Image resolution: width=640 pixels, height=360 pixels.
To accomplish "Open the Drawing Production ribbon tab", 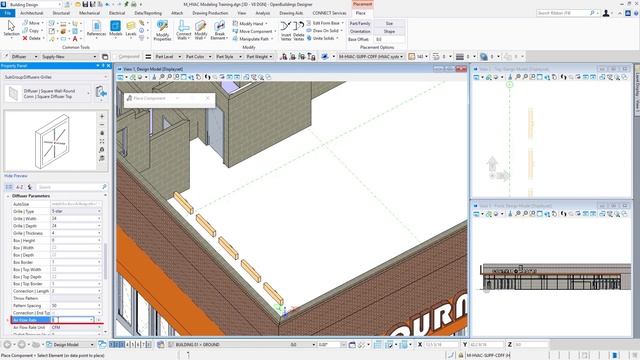I will pos(210,13).
